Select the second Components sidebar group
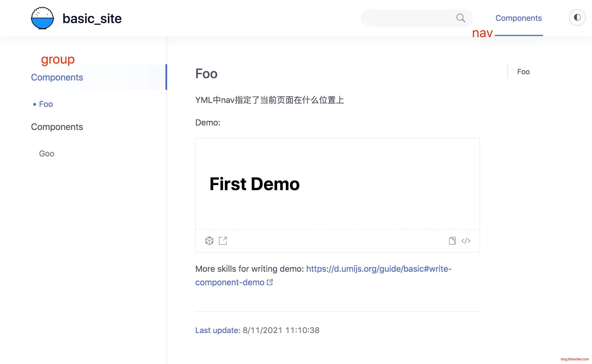592x364 pixels. (57, 127)
